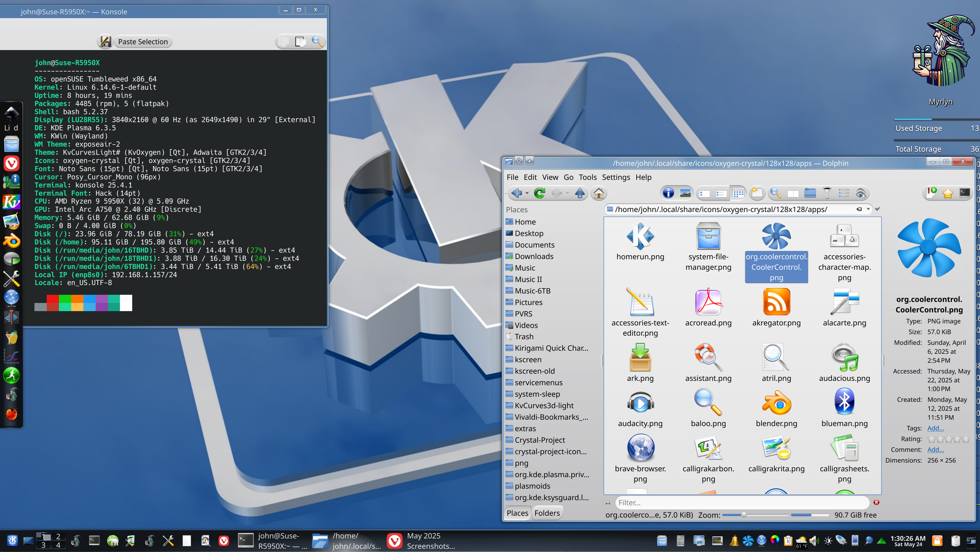The image size is (980, 552).
Task: Open the View menu in Dolphin
Action: pyautogui.click(x=550, y=177)
